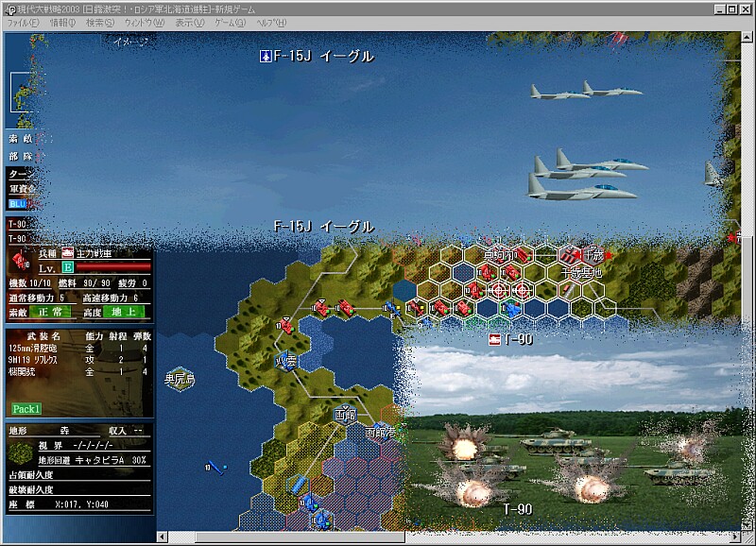This screenshot has height=546, width=756.
Task: Select the 機関銃 weapon row
Action: pyautogui.click(x=79, y=372)
